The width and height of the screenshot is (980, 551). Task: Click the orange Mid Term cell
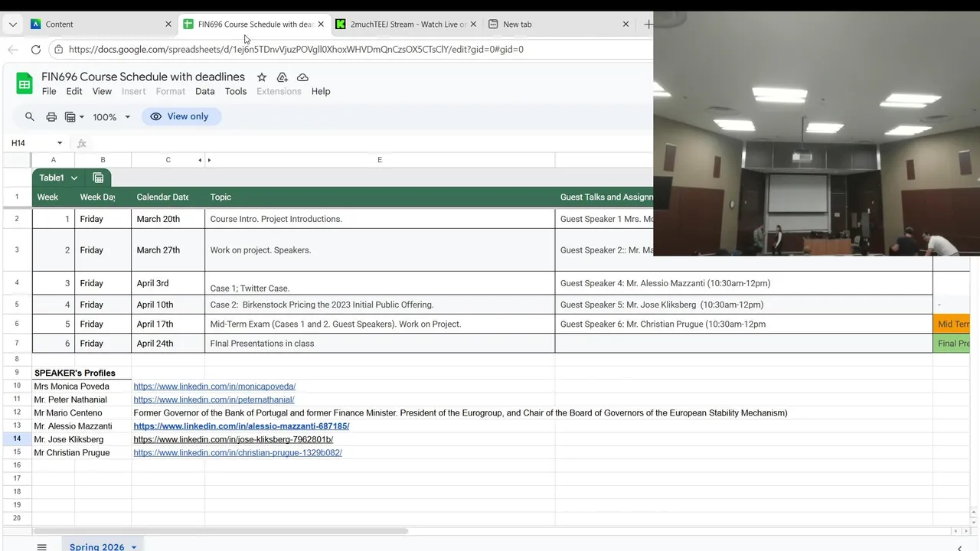[952, 324]
